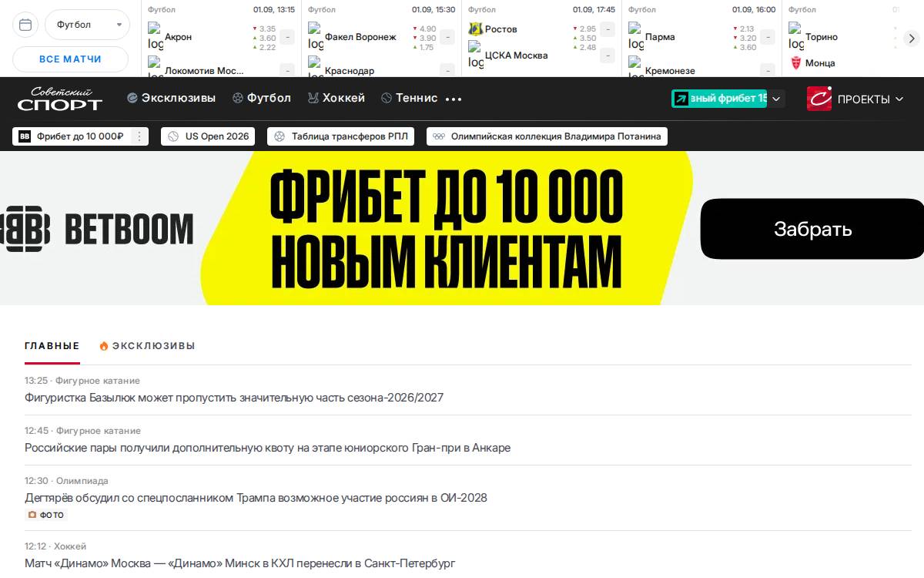This screenshot has height=578, width=924.
Task: Click the Хоккей category tag at 12:12
Action: [70, 546]
